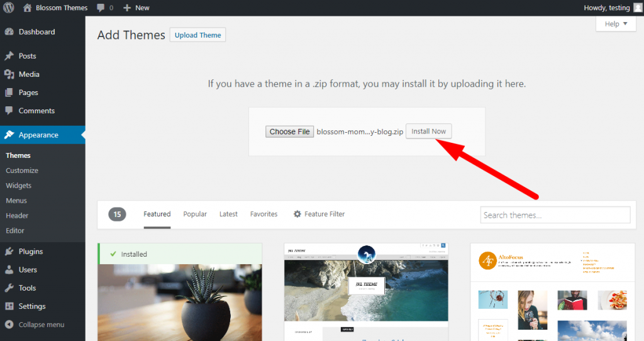Open Menus under Appearance
Viewport: 644px width, 341px height.
[x=16, y=201]
